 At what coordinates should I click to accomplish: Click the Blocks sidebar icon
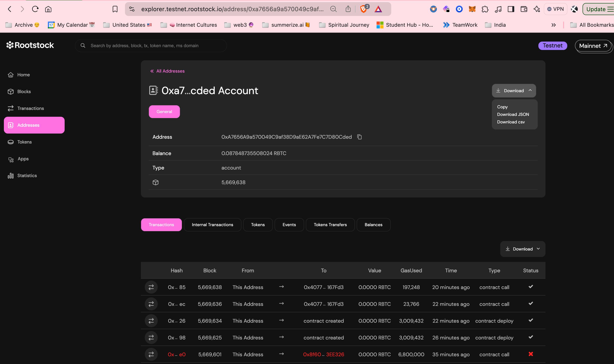pyautogui.click(x=24, y=91)
